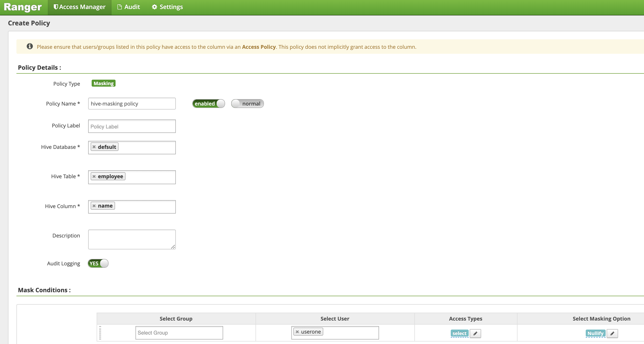The image size is (644, 344).
Task: Click the info icon in the warning banner
Action: pyautogui.click(x=30, y=47)
